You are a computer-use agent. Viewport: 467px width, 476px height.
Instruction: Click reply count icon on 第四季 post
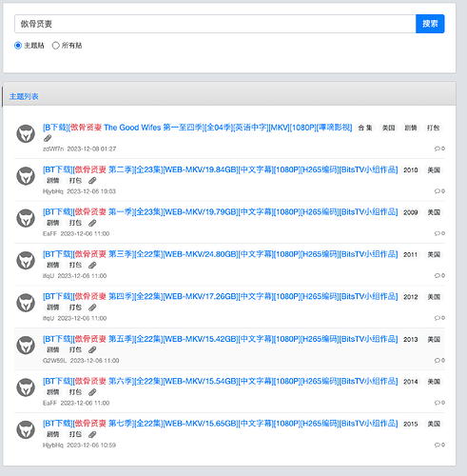tap(439, 318)
